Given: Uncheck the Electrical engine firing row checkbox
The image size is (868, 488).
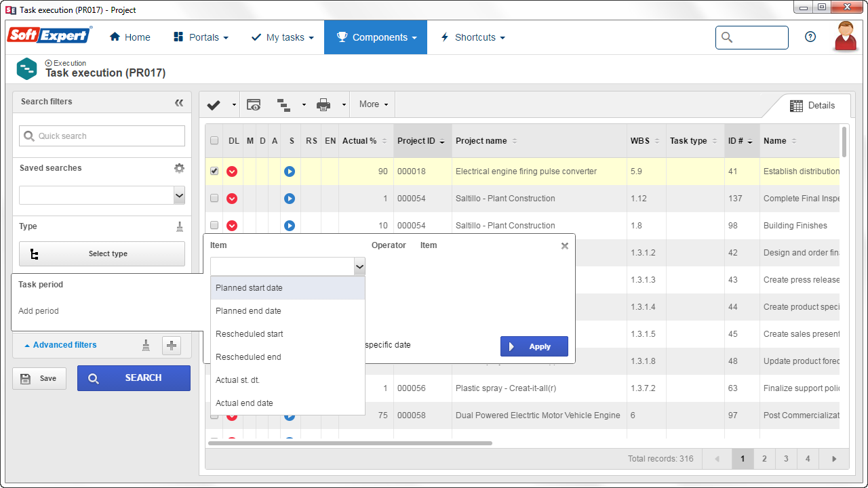Looking at the screenshot, I should [x=214, y=171].
